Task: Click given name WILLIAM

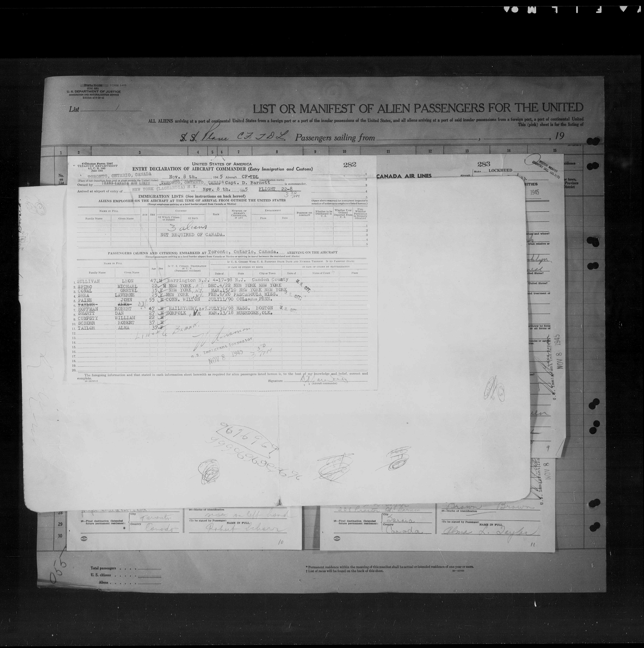Action: [x=125, y=318]
